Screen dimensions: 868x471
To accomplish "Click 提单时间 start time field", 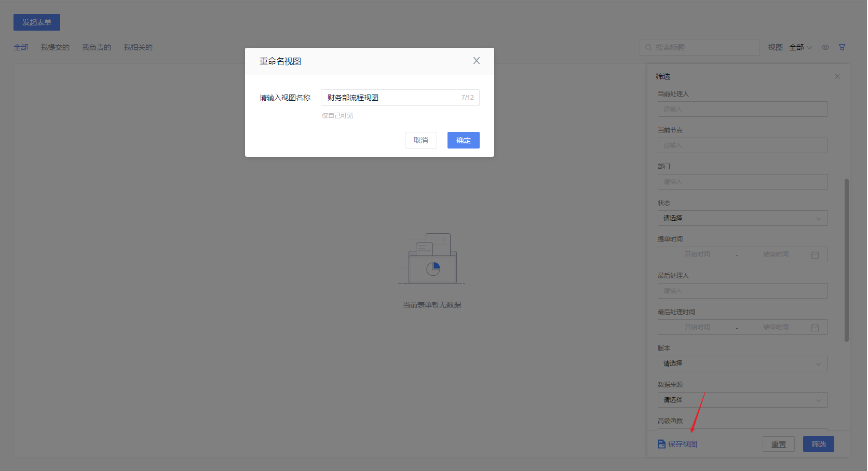I will [x=697, y=254].
